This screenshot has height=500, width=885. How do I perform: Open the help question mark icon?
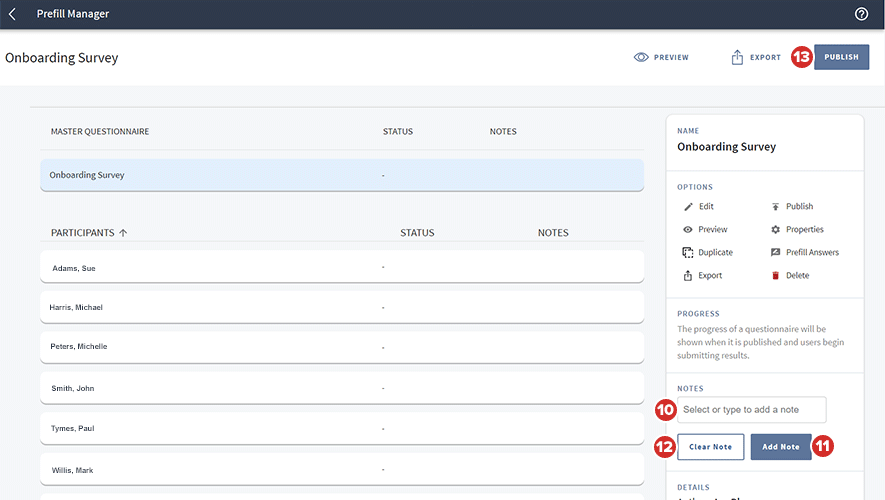862,14
